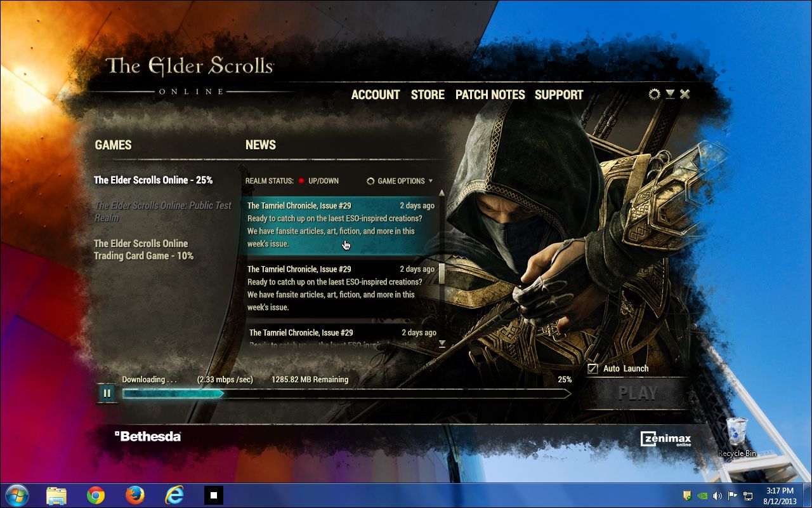Click the download progress bar

pyautogui.click(x=346, y=394)
